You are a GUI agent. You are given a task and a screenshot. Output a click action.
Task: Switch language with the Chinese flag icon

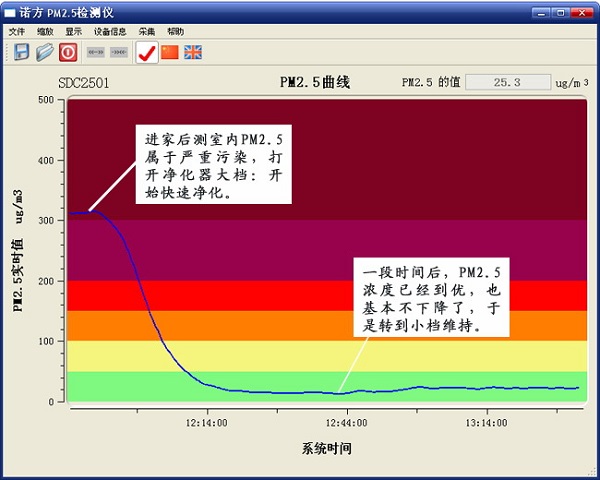pyautogui.click(x=170, y=52)
